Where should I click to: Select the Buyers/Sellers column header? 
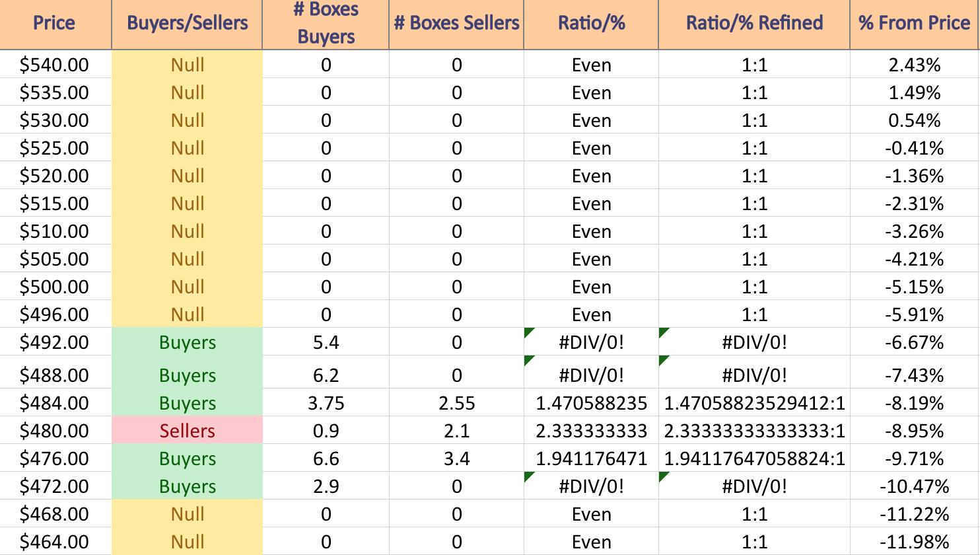pyautogui.click(x=187, y=24)
